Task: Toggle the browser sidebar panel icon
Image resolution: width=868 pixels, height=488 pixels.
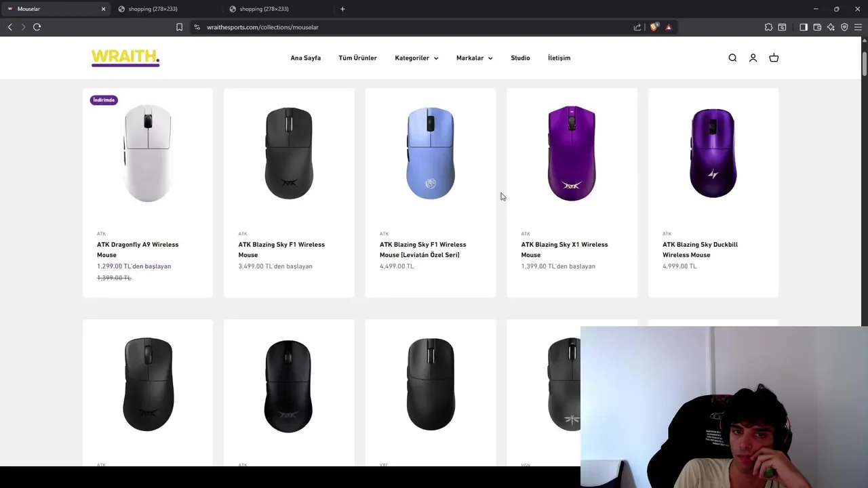Action: tap(804, 27)
